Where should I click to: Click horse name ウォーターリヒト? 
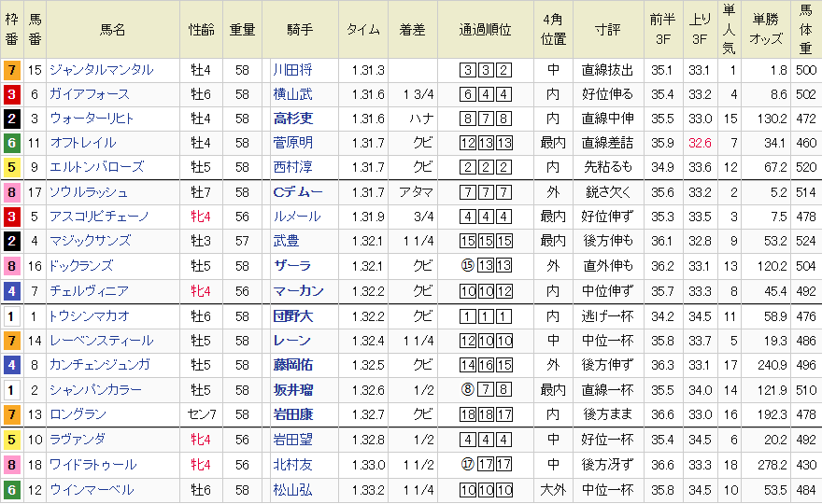click(92, 119)
